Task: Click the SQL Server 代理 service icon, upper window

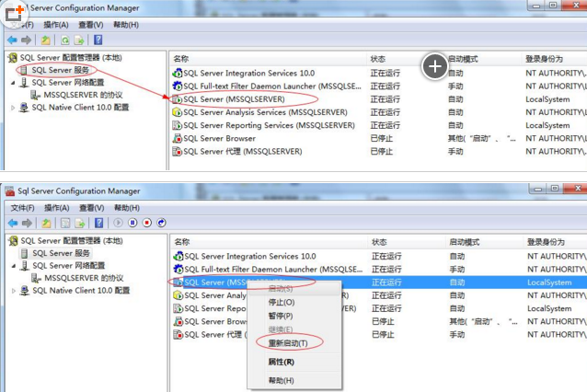Action: [x=177, y=152]
